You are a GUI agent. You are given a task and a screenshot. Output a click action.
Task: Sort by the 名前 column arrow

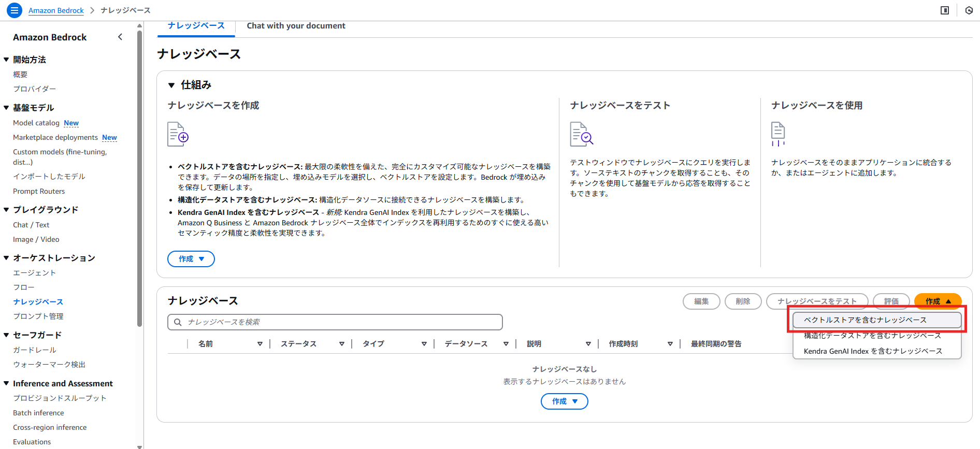(x=260, y=344)
